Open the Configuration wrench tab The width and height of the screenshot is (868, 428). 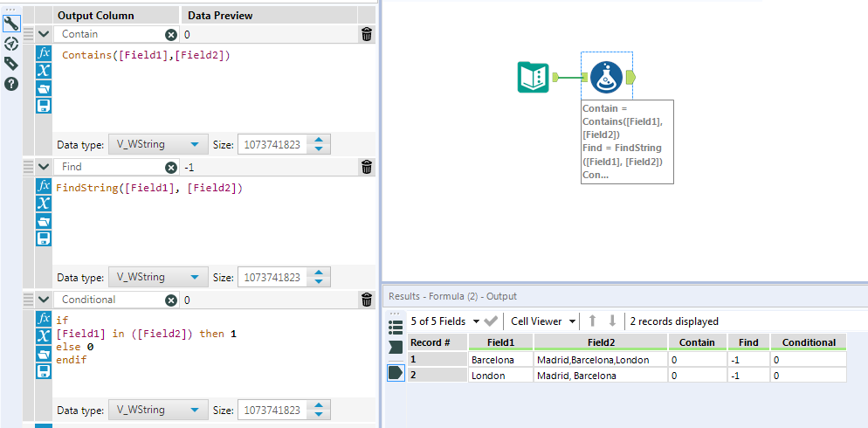click(x=11, y=24)
